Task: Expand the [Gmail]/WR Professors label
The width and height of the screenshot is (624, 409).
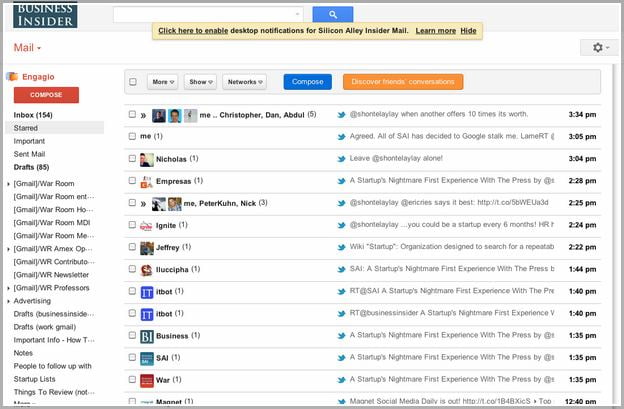Action: (8, 288)
